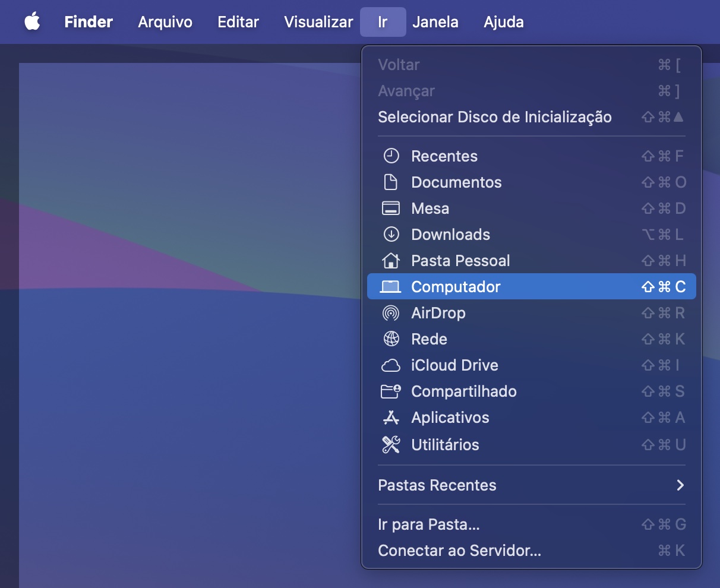This screenshot has height=588, width=720.
Task: Click the iCloud Drive cloud icon
Action: [391, 365]
